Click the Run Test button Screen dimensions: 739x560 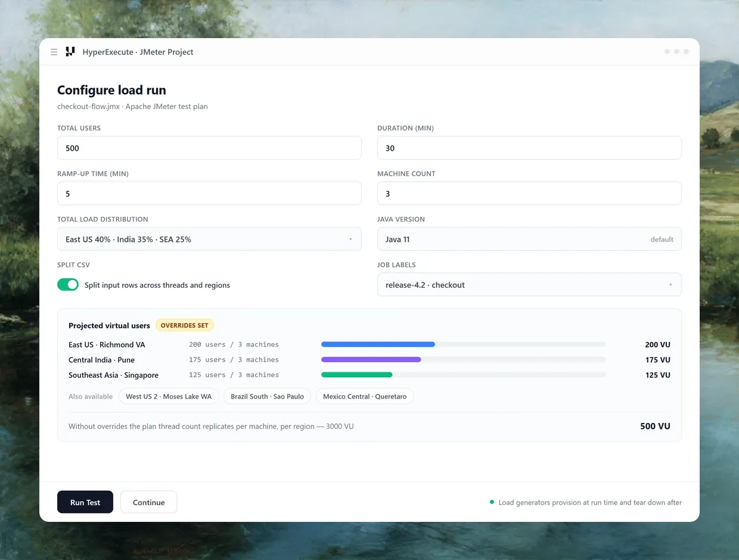tap(85, 502)
